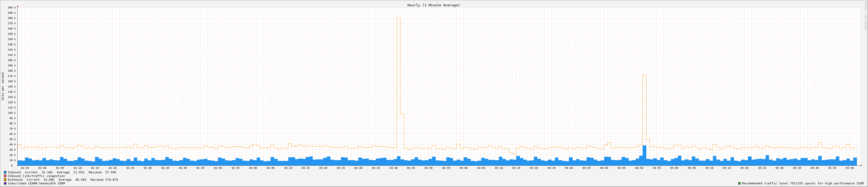Click the RRDTOOL / TOBI OETIKER watermark
The height and width of the screenshot is (187, 868).
[865, 16]
